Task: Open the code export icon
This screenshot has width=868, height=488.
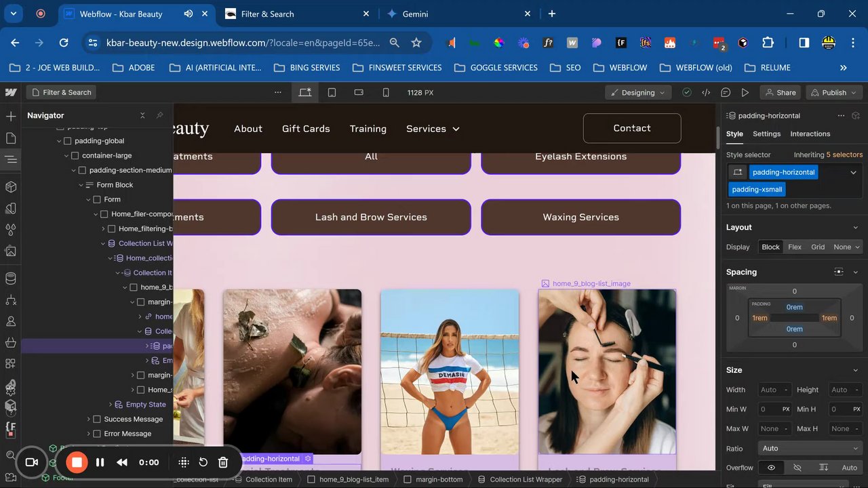Action: pyautogui.click(x=706, y=92)
